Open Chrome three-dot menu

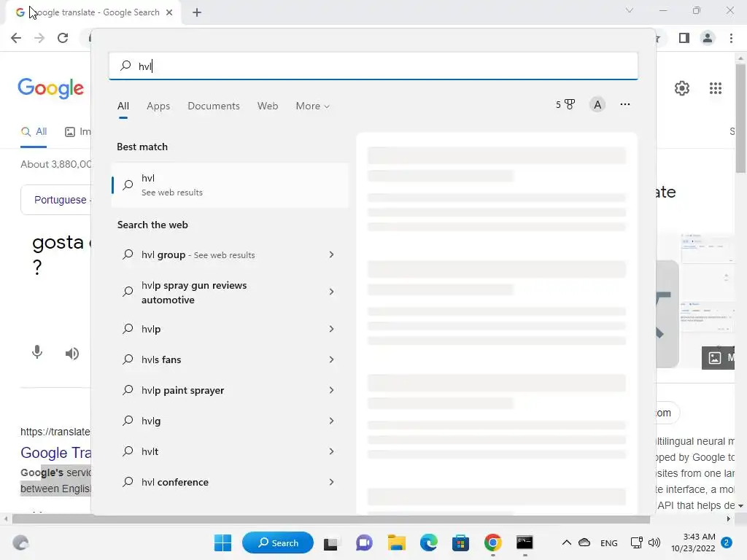(731, 38)
